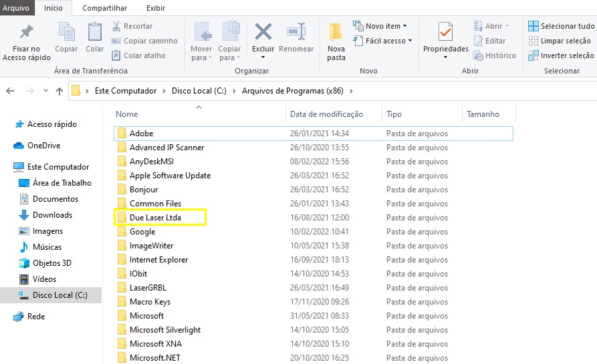This screenshot has width=597, height=364.
Task: Click the Editar ribbon command
Action: (489, 41)
